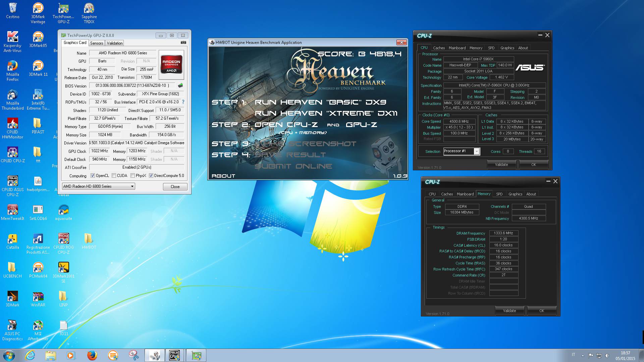Toggle the PhysX checkbox in GPU-Z
644x362 pixels.
tap(133, 176)
